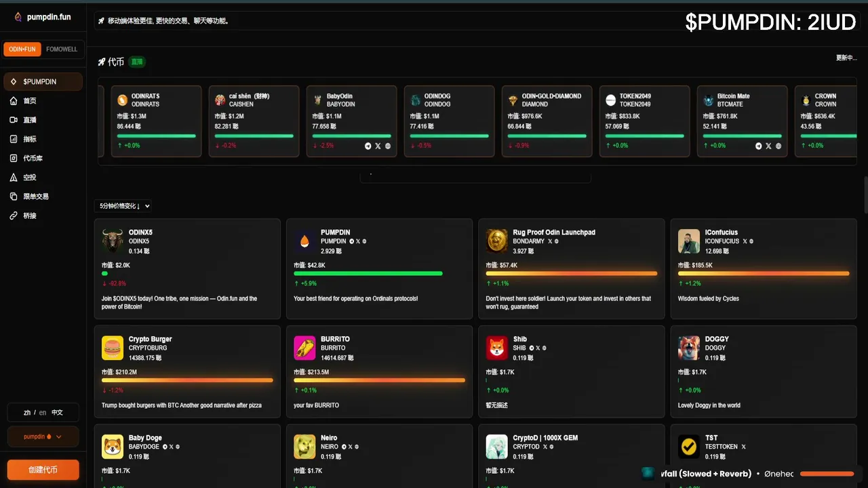The image size is (868, 488).
Task: Click website globe icon on BABYODIN card
Action: tap(388, 146)
